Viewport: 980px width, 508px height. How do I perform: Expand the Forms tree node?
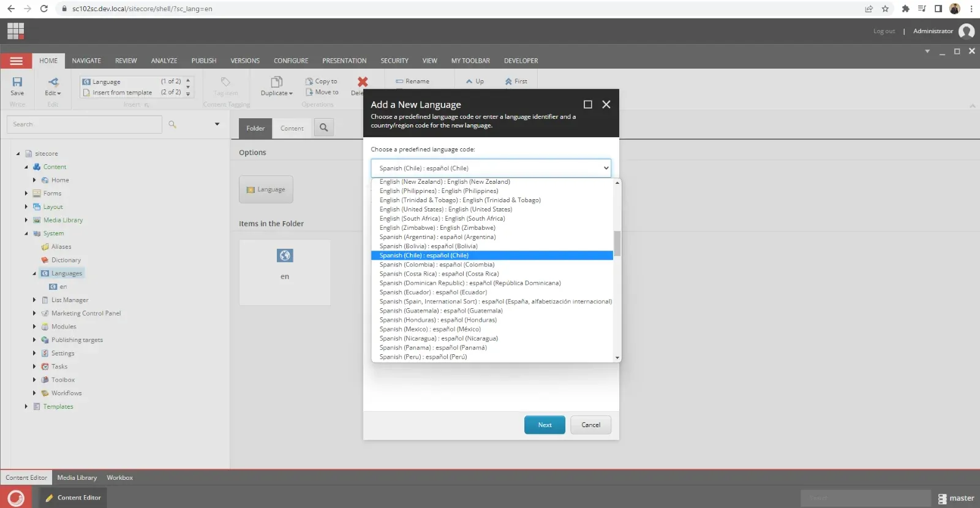click(x=26, y=194)
